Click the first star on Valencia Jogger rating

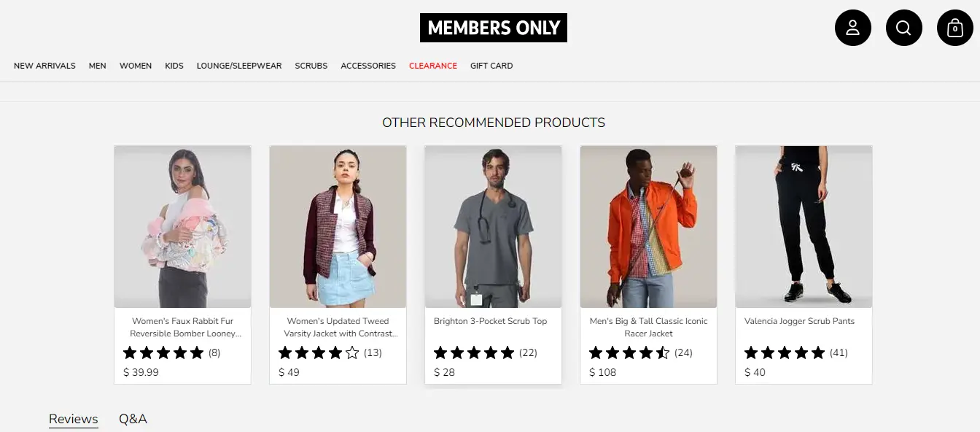(x=752, y=352)
